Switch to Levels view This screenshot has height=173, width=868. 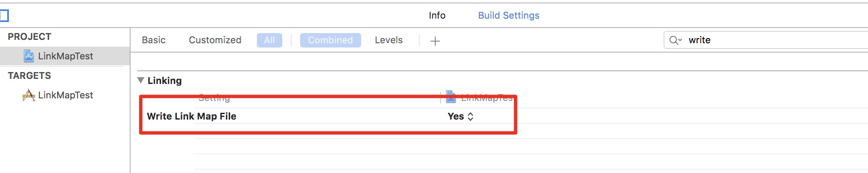click(x=388, y=40)
